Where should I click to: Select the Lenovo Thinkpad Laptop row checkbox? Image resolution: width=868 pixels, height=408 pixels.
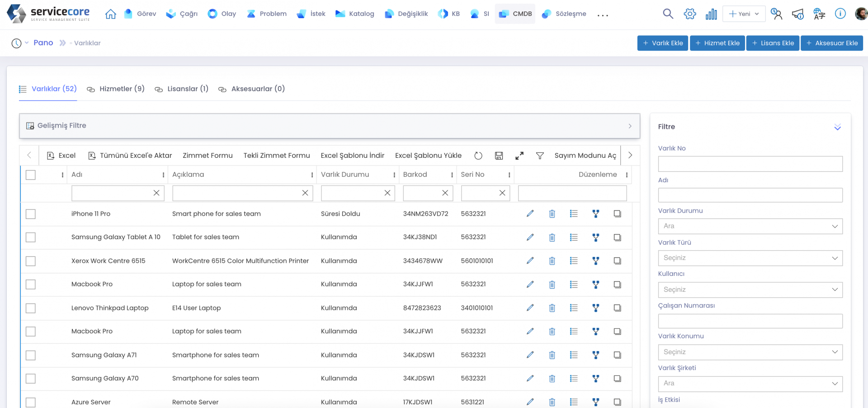pos(31,308)
